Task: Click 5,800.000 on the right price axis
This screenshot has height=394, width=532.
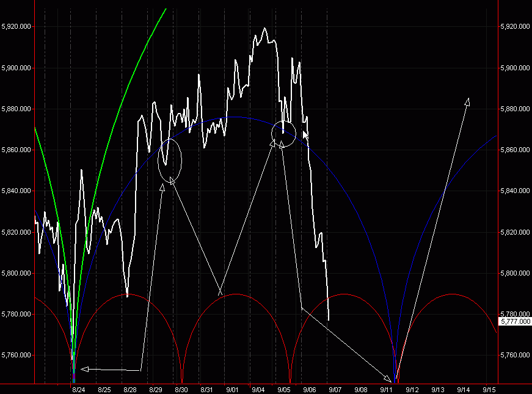Action: pyautogui.click(x=515, y=273)
